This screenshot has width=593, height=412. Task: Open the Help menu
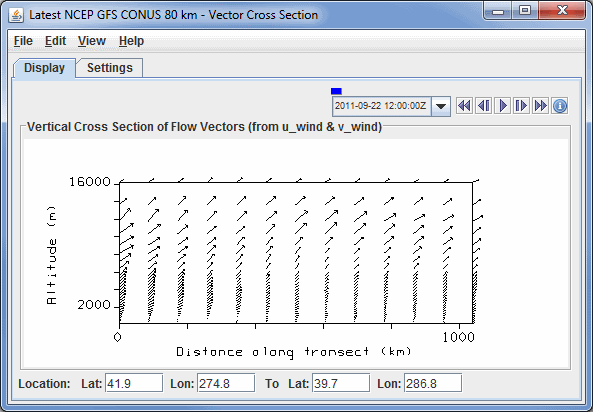(x=131, y=41)
